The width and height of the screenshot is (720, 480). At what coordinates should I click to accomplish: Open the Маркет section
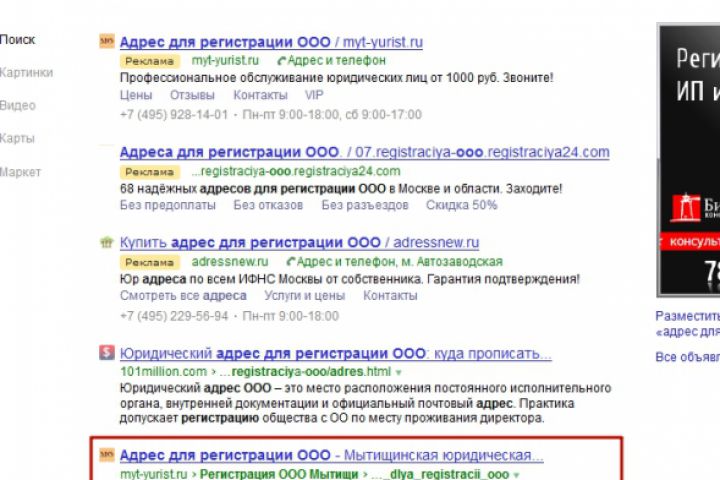pos(20,172)
